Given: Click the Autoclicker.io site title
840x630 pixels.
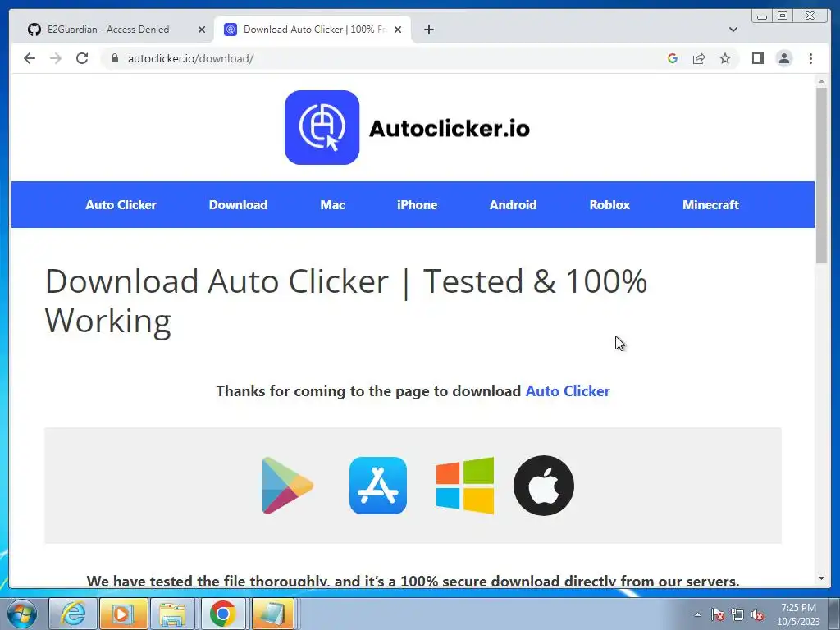Looking at the screenshot, I should point(450,129).
